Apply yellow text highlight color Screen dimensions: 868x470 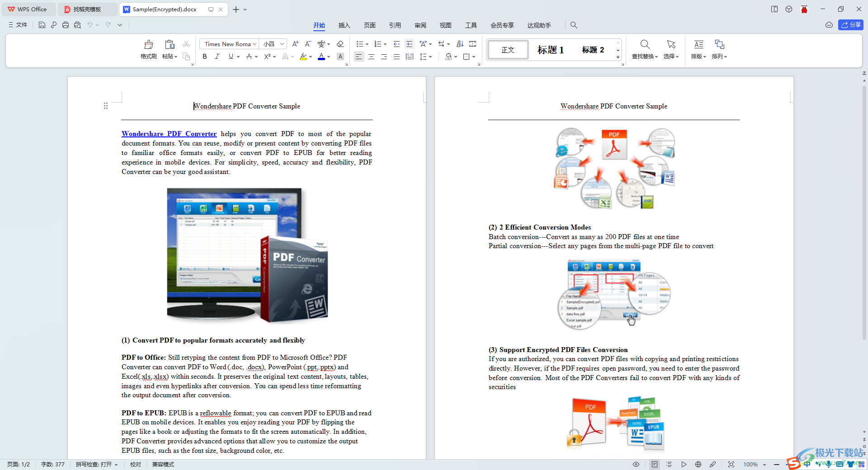[x=303, y=56]
